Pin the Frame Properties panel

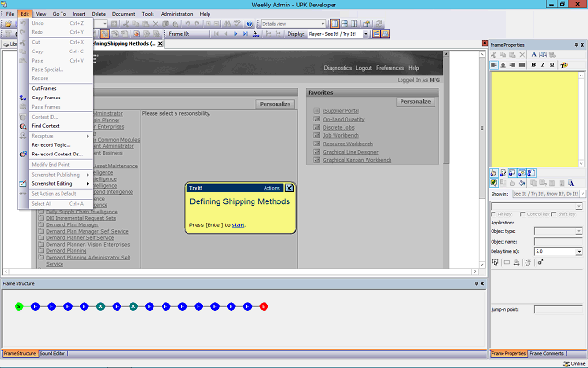[x=576, y=45]
